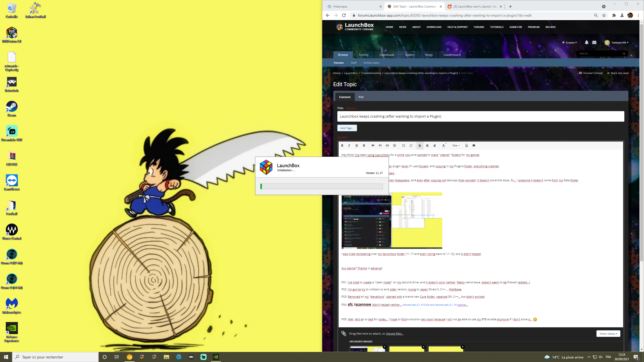Image resolution: width=644 pixels, height=362 pixels.
Task: Open Streamlabs OBS desktop shortcut
Action: pyautogui.click(x=12, y=133)
